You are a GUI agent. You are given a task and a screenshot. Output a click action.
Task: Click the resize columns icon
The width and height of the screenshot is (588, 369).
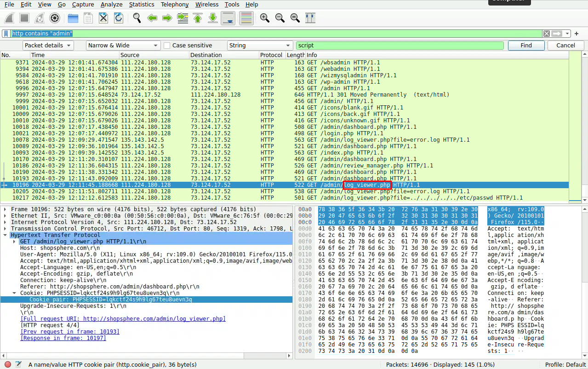pos(310,18)
